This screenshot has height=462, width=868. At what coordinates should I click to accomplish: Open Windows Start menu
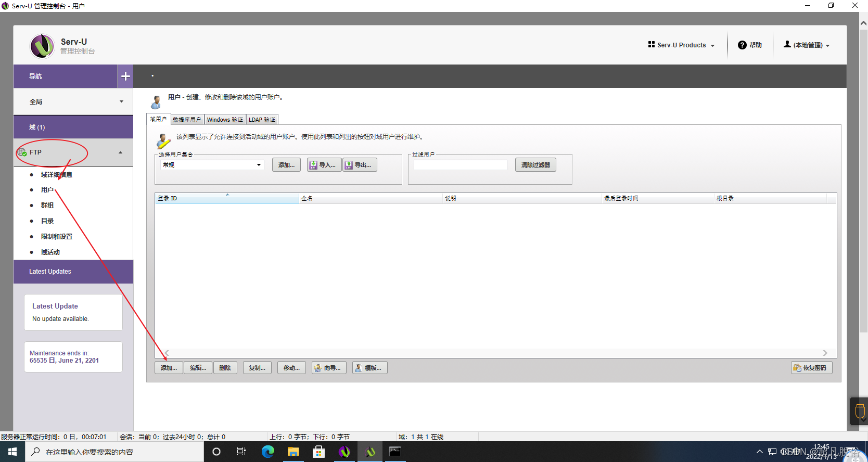[x=12, y=452]
